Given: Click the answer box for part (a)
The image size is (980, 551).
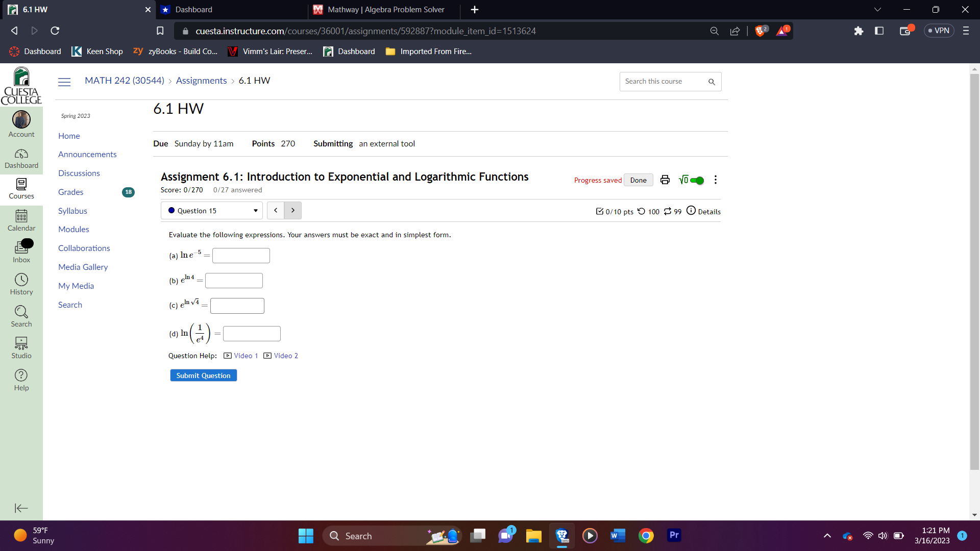Looking at the screenshot, I should [x=240, y=255].
